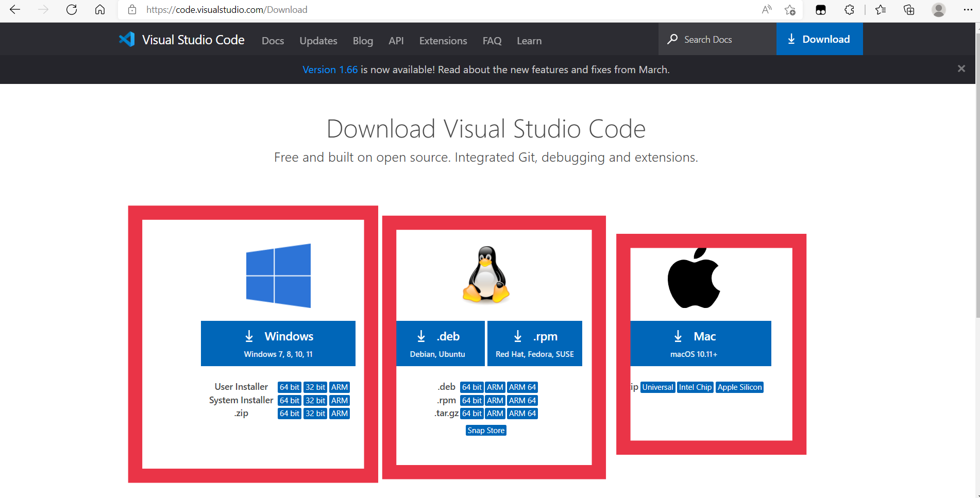Open the API navigation link
This screenshot has height=498, width=980.
(x=396, y=41)
